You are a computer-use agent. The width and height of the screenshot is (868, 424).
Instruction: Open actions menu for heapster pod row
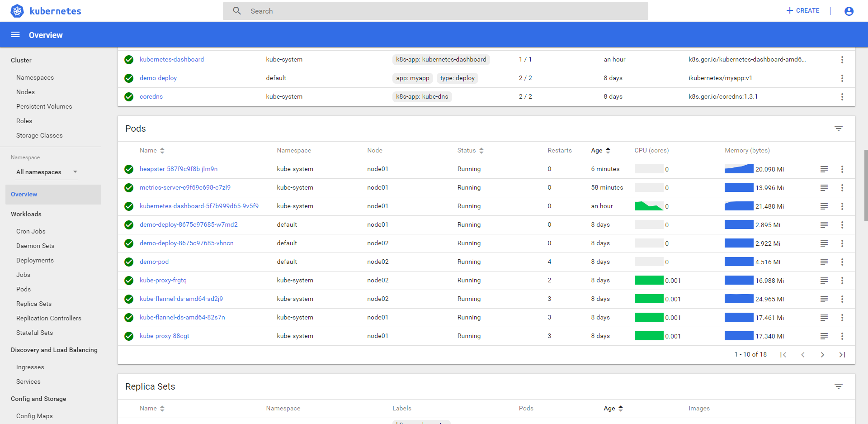pos(842,169)
